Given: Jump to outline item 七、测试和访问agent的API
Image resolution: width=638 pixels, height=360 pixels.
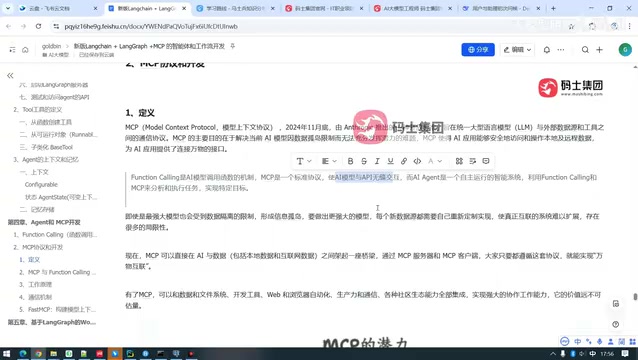Looking at the screenshot, I should point(54,97).
